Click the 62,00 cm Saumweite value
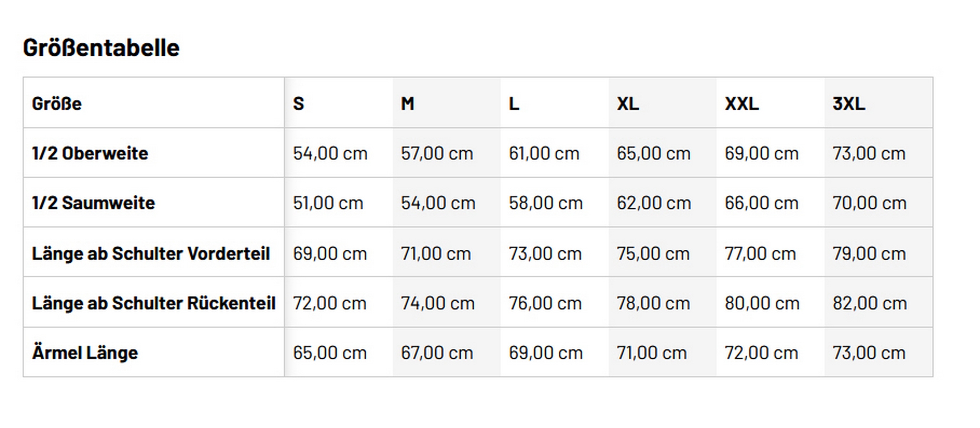The image size is (980, 428). coord(654,203)
